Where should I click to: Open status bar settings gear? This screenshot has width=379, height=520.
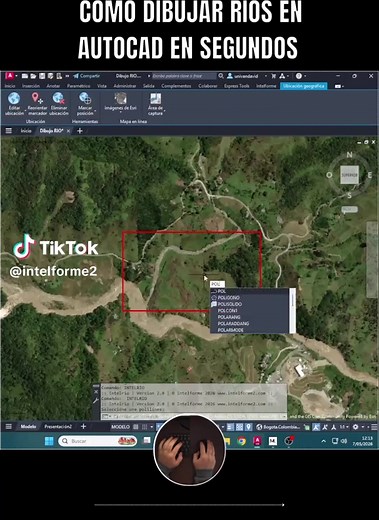coord(356,427)
